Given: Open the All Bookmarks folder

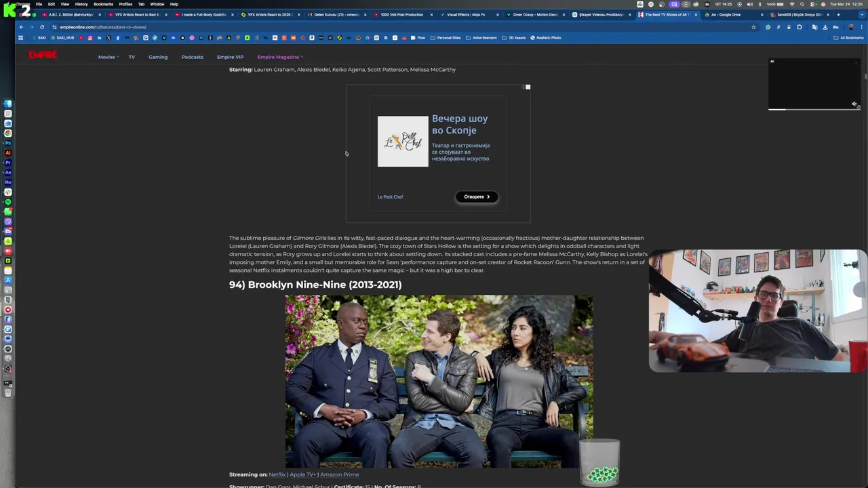Looking at the screenshot, I should (848, 37).
